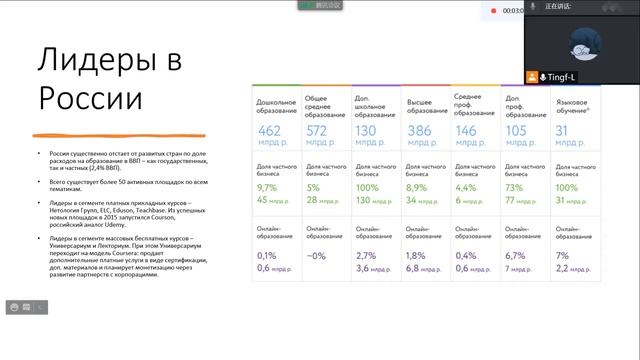Click the column header Среднее проф. образование
Screen dimensions: 640x360
474,104
